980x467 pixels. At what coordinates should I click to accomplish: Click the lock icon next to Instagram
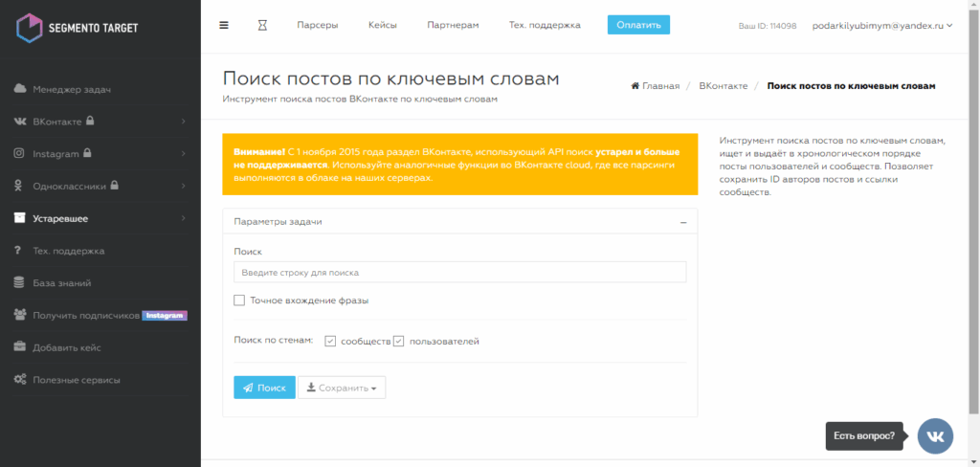tap(87, 152)
